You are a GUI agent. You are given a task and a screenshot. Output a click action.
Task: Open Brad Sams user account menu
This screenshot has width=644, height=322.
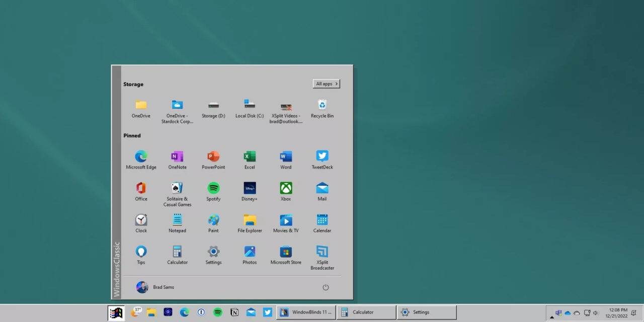coord(155,287)
